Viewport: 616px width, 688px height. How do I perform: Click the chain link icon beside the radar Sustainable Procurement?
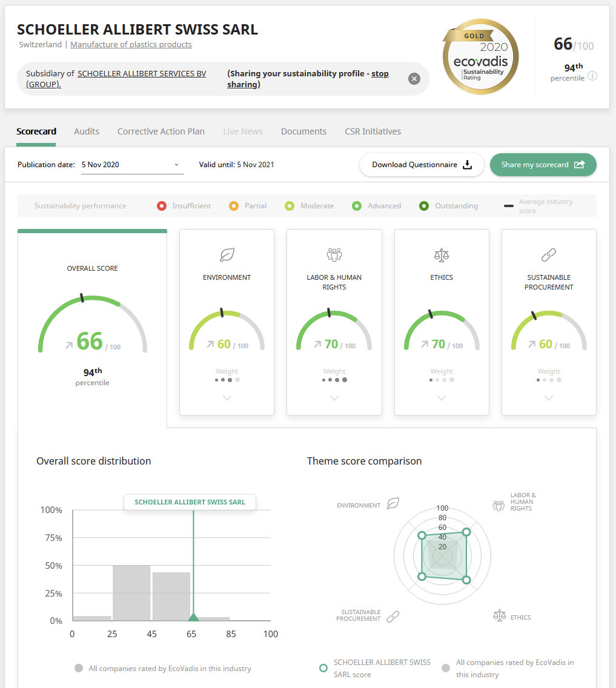[392, 617]
